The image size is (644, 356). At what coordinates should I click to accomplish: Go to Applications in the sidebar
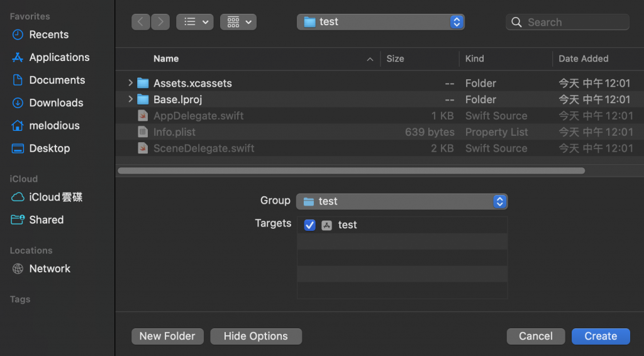[x=59, y=57]
